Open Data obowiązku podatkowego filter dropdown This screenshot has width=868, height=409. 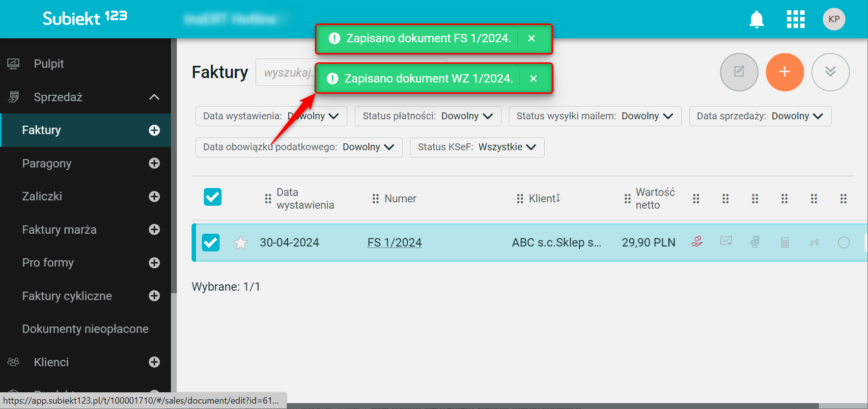299,147
